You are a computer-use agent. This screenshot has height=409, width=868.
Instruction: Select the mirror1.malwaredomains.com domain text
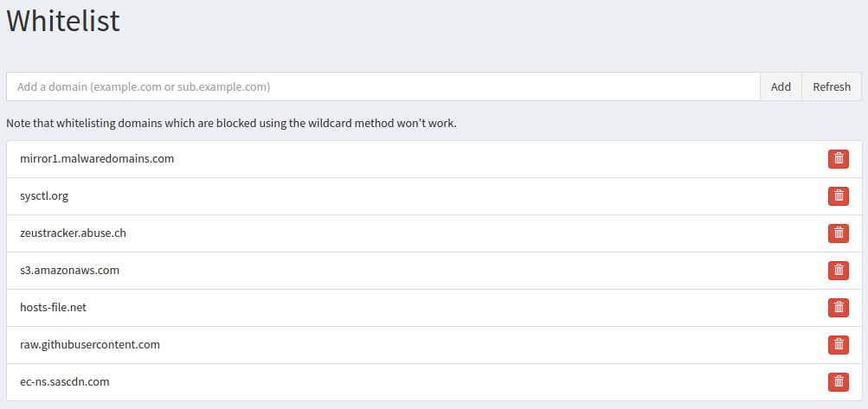coord(97,159)
